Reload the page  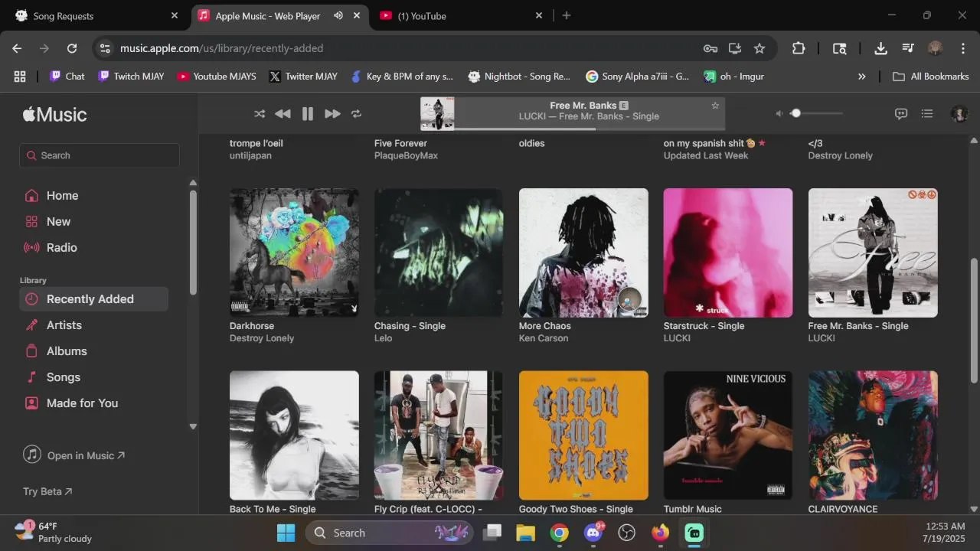(x=72, y=48)
